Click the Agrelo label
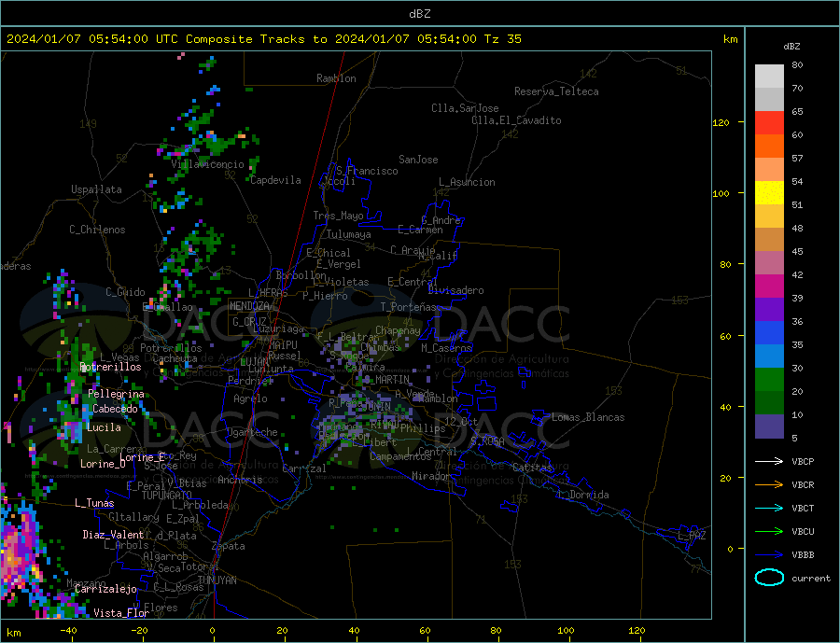 coord(250,398)
